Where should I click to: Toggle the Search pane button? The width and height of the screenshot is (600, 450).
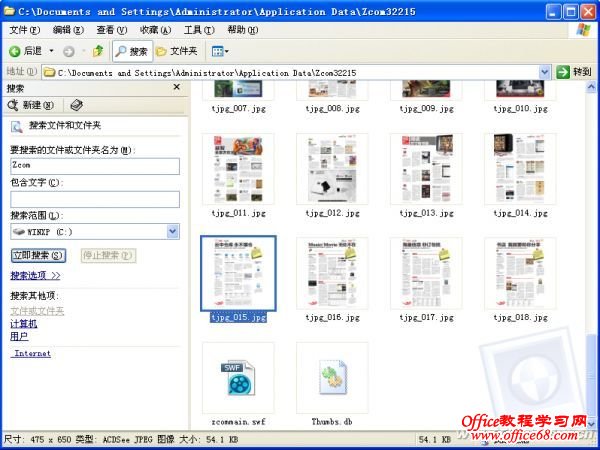tap(132, 51)
